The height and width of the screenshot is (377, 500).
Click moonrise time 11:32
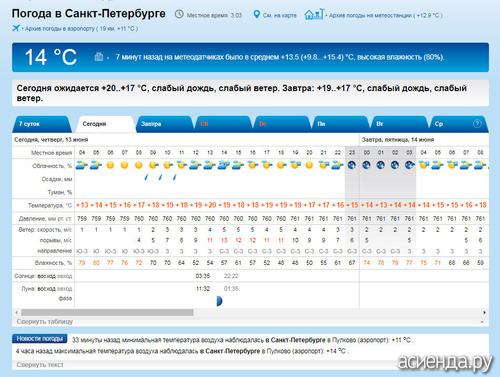(x=203, y=289)
